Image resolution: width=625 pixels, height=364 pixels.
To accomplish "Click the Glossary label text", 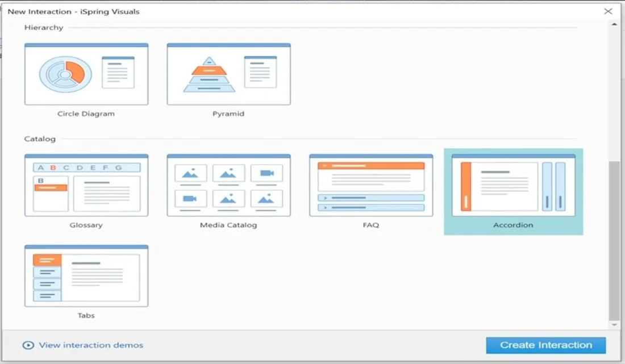I will pyautogui.click(x=86, y=225).
